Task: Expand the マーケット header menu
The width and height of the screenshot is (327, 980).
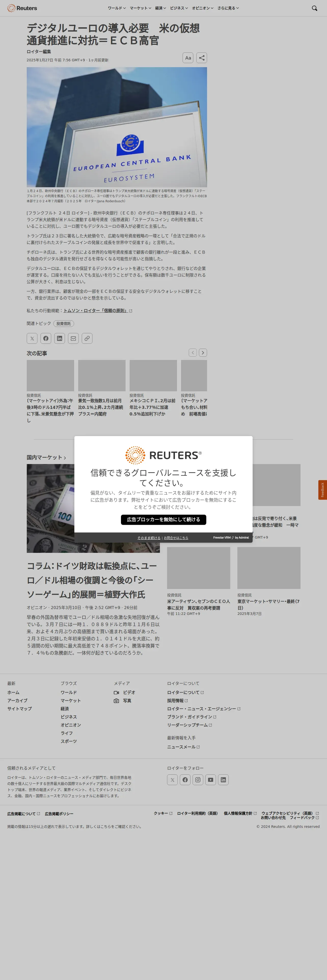Action: pos(141,8)
